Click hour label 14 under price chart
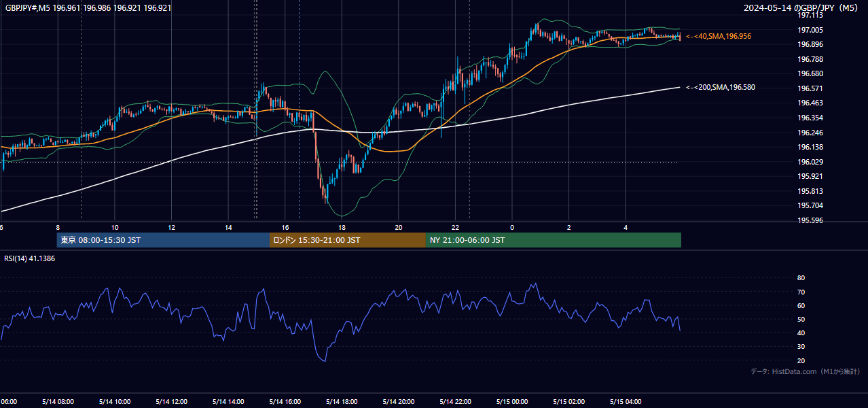Viewport: 868px width, 408px height. tap(228, 227)
